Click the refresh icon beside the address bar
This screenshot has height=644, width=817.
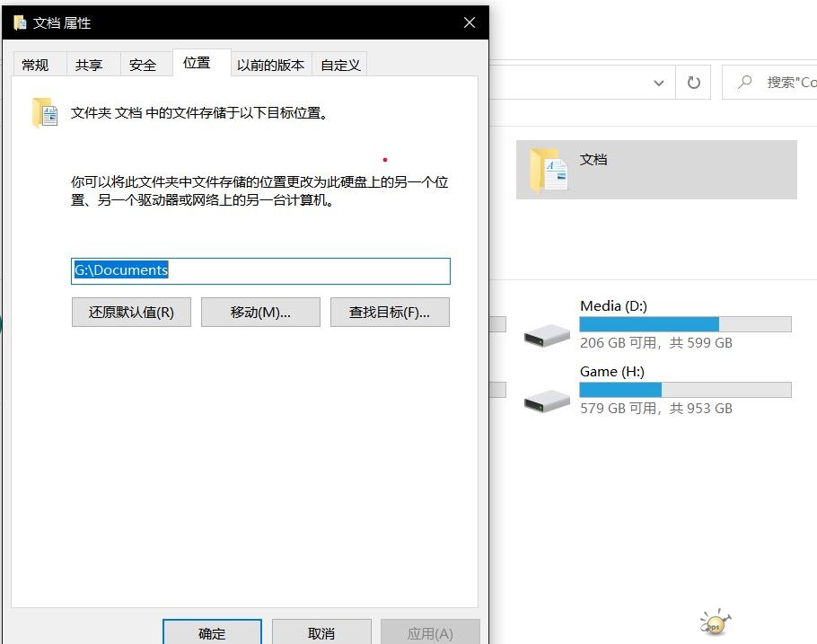point(693,83)
